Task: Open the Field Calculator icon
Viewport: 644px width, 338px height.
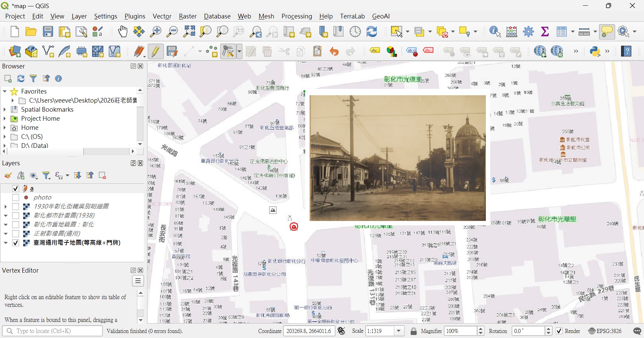Action: (512, 32)
